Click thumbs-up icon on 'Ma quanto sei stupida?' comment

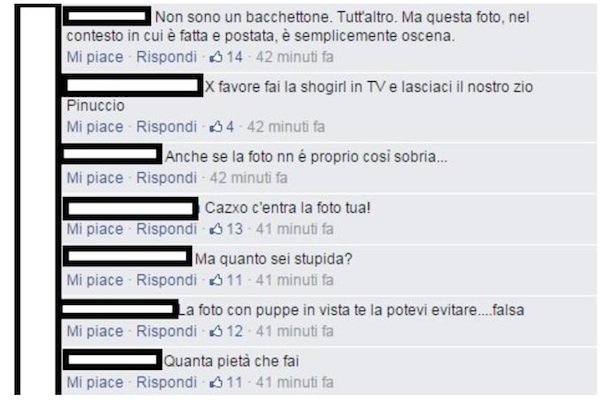click(x=216, y=280)
